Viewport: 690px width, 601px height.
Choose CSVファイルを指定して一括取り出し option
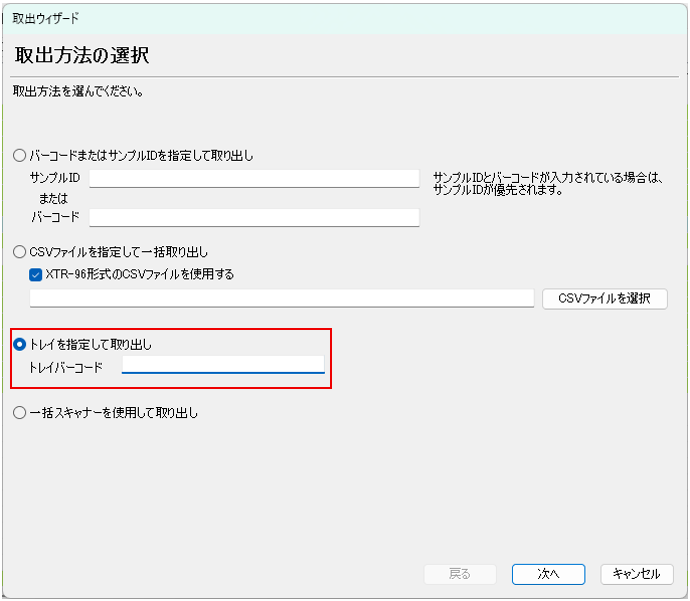click(x=20, y=252)
